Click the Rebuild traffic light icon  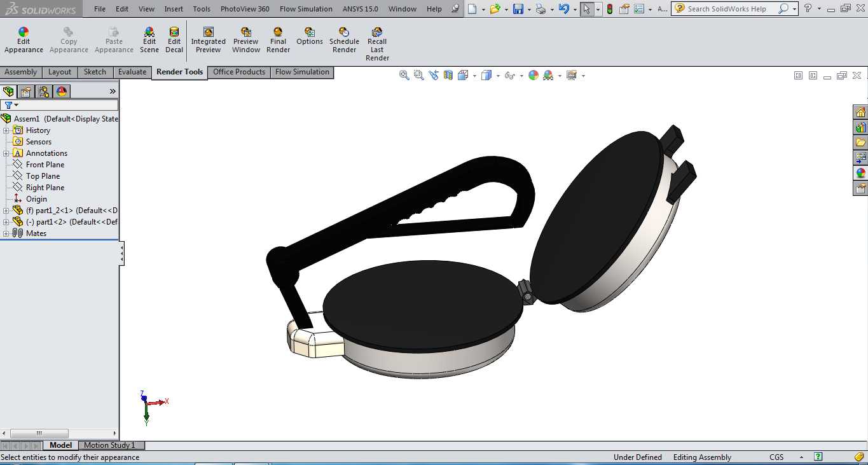(x=610, y=9)
